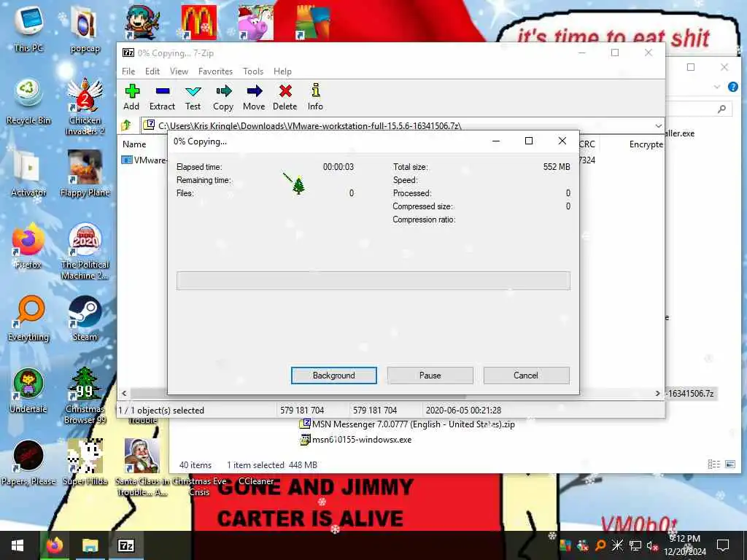The image size is (747, 560).
Task: Click the Info toolbar icon
Action: [315, 97]
